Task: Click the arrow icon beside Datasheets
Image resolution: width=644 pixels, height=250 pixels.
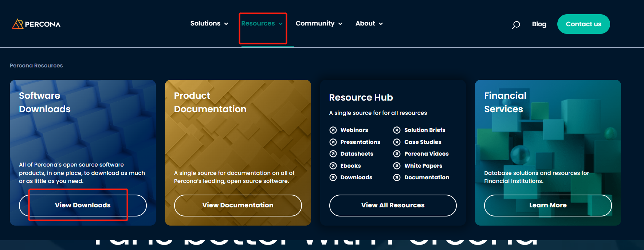Action: pos(333,154)
